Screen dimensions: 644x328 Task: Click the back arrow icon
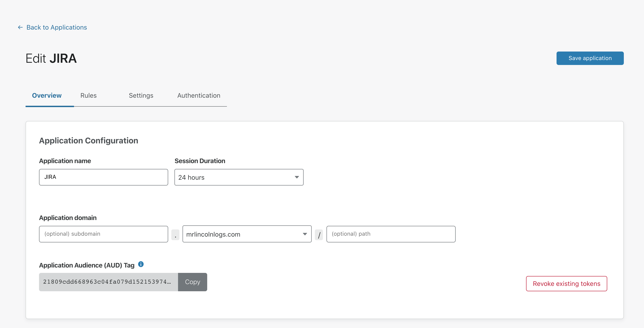(20, 27)
